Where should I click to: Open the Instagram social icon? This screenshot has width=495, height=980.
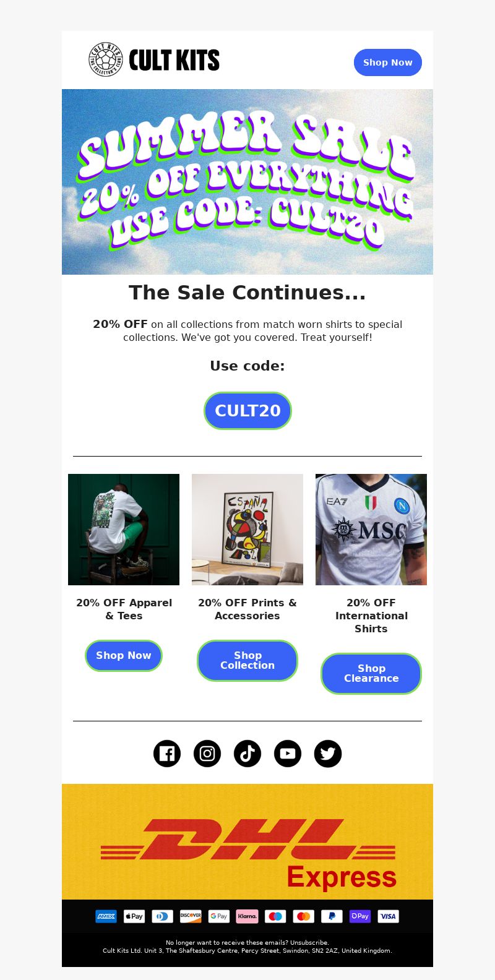coord(207,754)
